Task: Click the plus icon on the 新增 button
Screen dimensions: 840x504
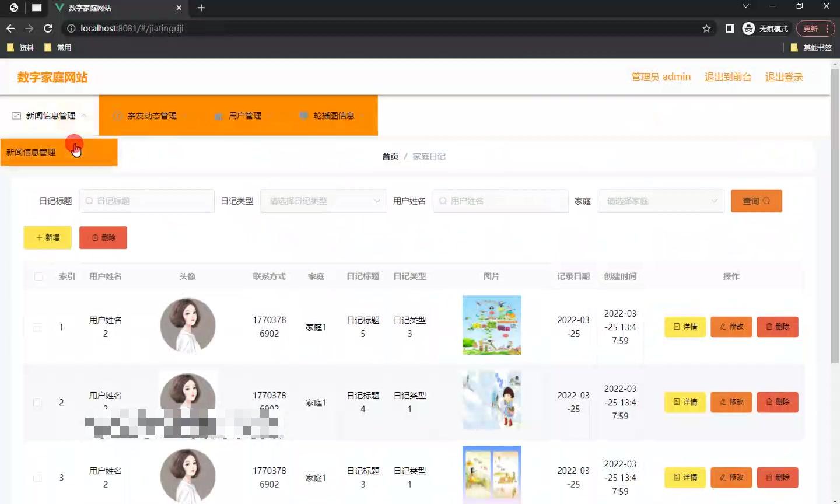Action: [x=38, y=237]
